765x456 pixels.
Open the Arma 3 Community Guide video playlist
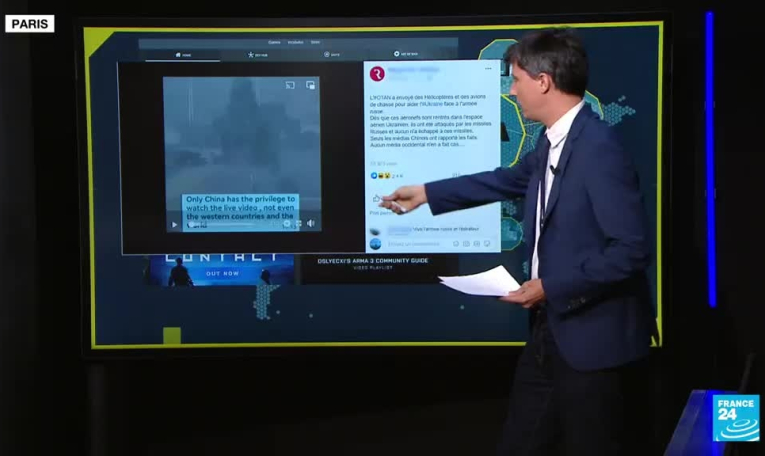coord(373,263)
